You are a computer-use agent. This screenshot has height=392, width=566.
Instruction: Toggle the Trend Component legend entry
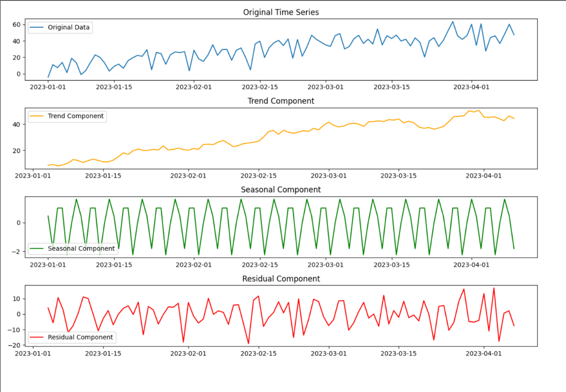point(68,116)
